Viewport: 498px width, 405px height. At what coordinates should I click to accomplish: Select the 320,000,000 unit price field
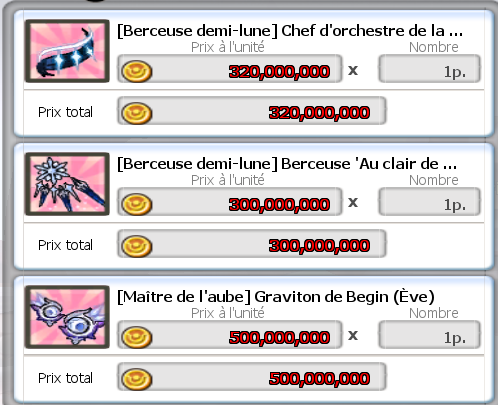(x=230, y=69)
